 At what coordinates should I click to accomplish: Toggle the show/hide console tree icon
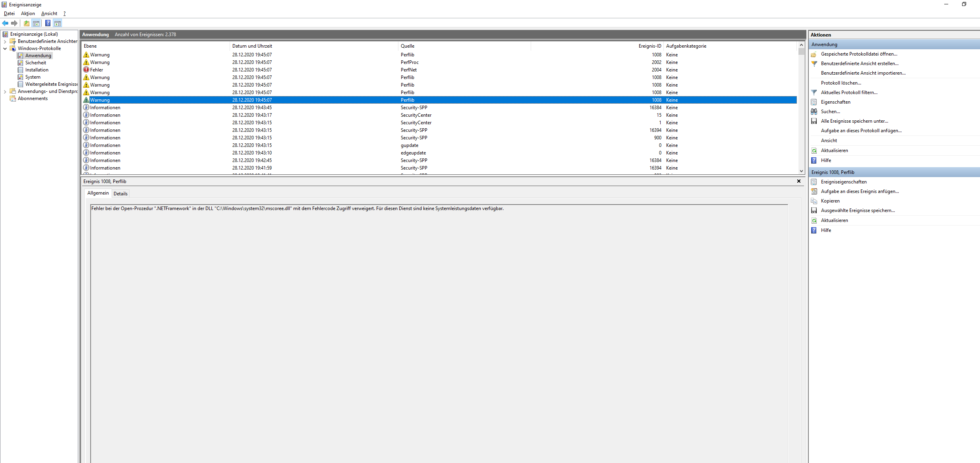(x=36, y=23)
